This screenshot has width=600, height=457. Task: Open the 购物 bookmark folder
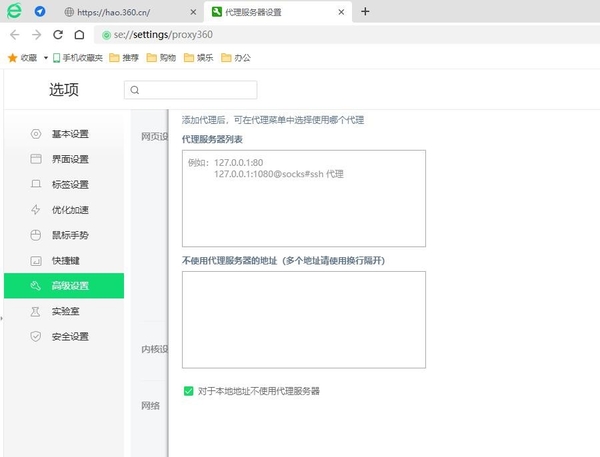pos(160,58)
